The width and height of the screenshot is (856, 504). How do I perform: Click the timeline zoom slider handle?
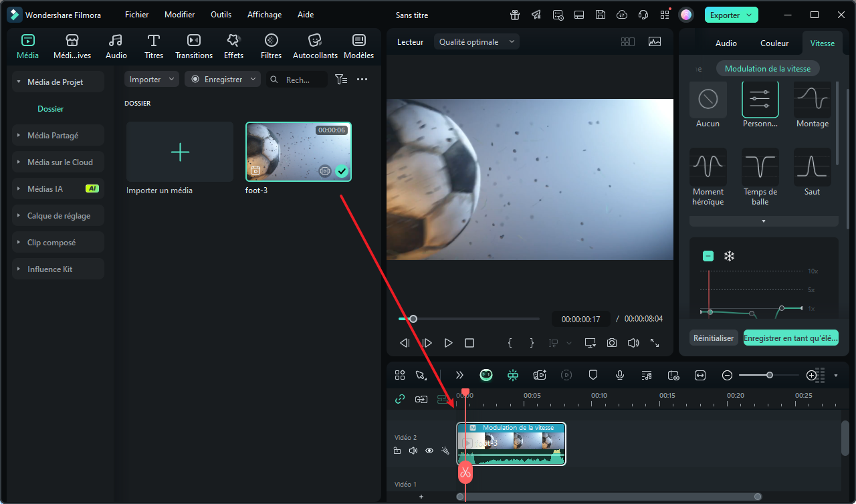[x=770, y=375]
